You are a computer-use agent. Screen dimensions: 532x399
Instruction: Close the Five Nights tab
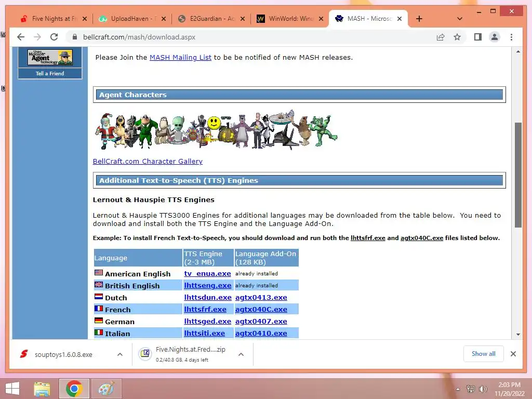tap(85, 19)
